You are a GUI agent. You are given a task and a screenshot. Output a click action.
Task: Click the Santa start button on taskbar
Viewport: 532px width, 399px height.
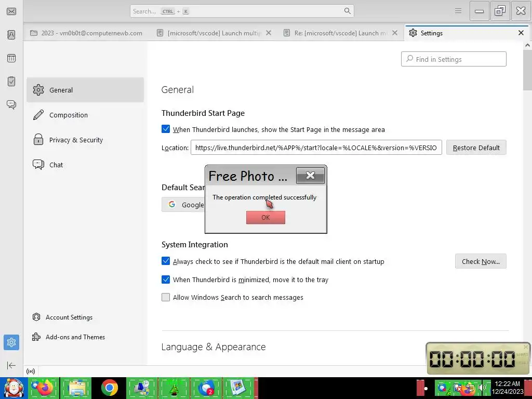tap(14, 388)
